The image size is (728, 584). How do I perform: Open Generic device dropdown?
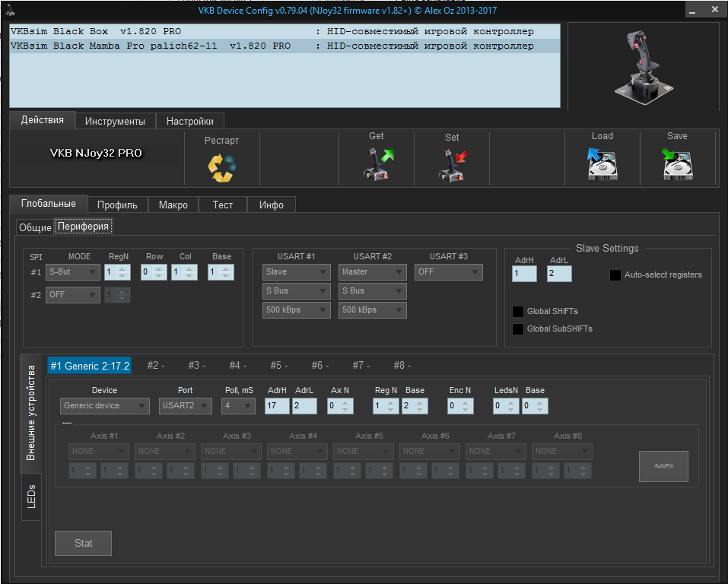click(105, 406)
